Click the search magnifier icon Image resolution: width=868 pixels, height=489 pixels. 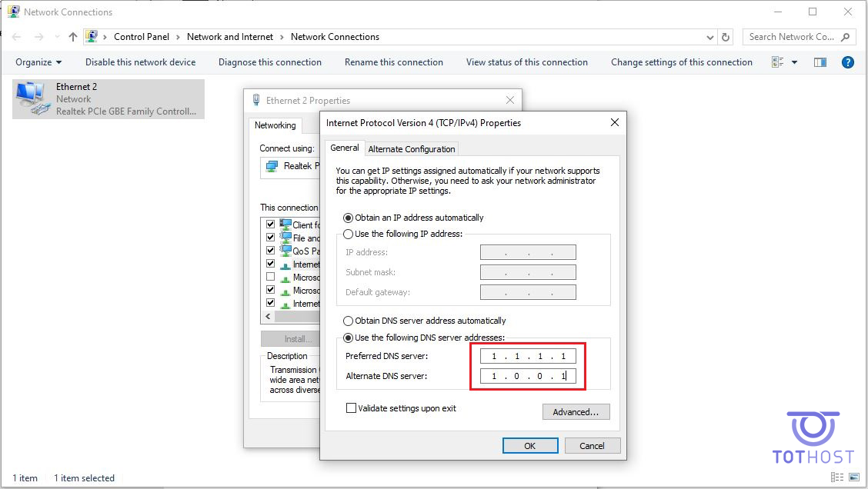845,37
